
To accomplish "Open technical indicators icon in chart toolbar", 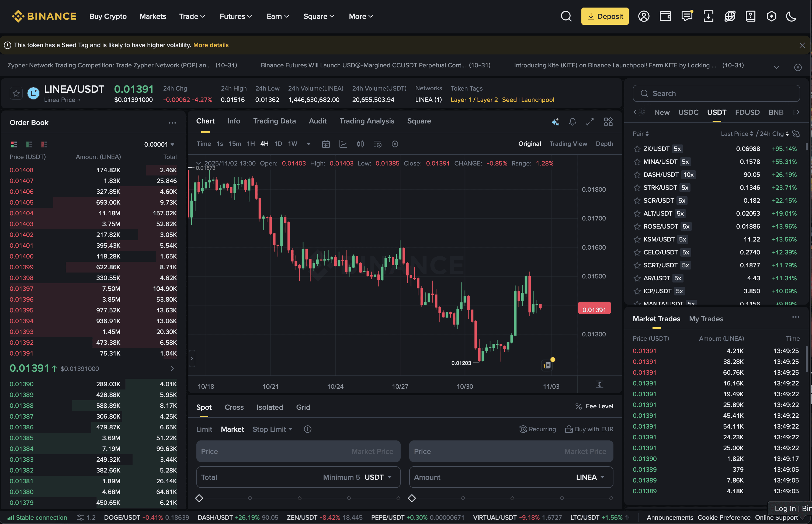I will pos(343,144).
